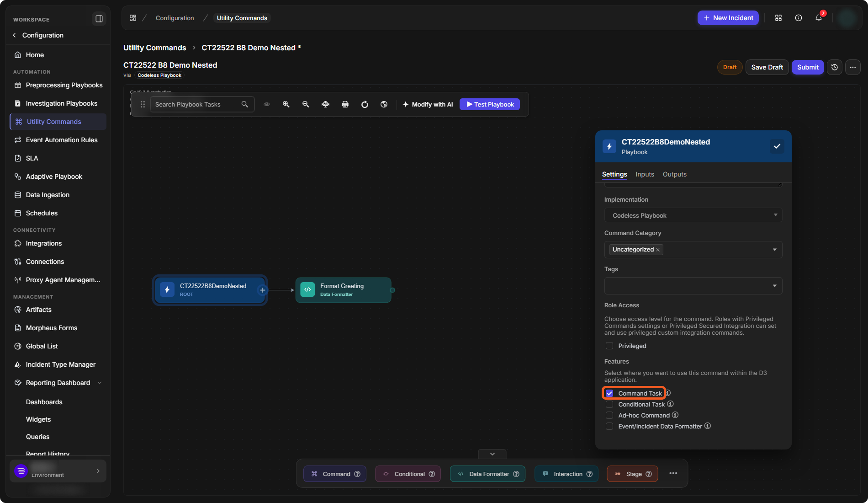Uncheck the Command Task checkbox

(x=609, y=393)
